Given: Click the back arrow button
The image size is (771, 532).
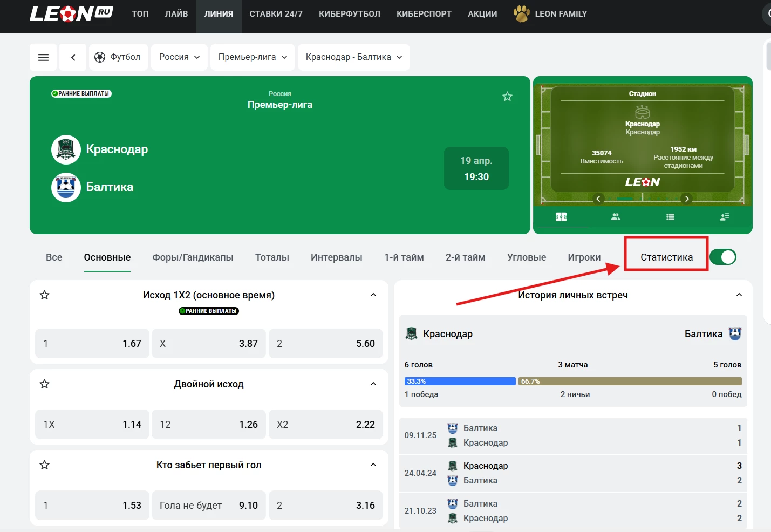Looking at the screenshot, I should coord(73,57).
